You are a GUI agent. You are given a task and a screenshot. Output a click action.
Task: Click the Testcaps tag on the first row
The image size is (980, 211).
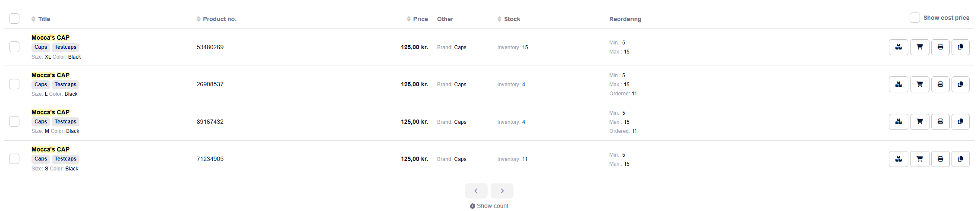click(x=66, y=47)
